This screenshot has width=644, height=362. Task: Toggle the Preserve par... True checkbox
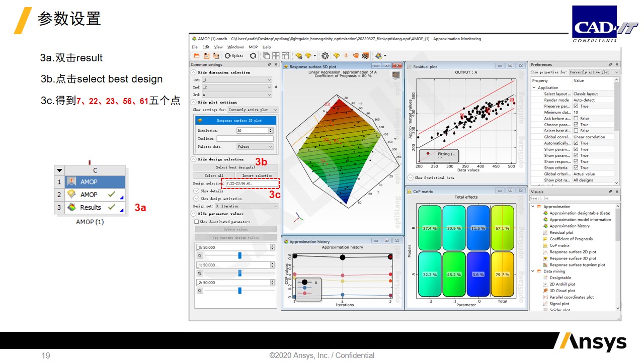pos(577,106)
